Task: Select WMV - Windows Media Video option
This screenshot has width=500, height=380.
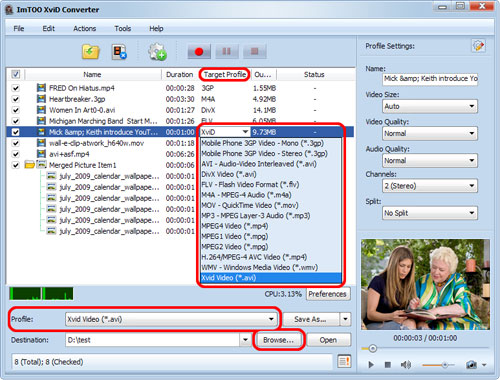Action: coord(271,267)
